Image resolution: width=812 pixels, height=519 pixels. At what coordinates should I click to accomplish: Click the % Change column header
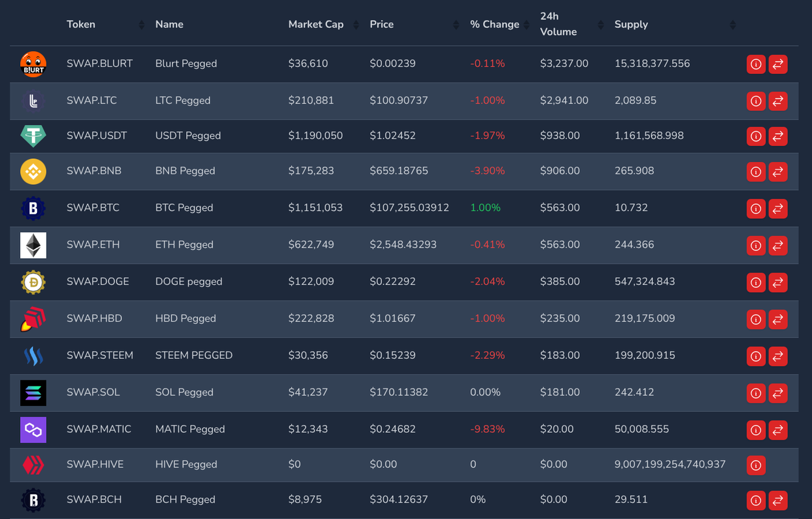coord(494,24)
